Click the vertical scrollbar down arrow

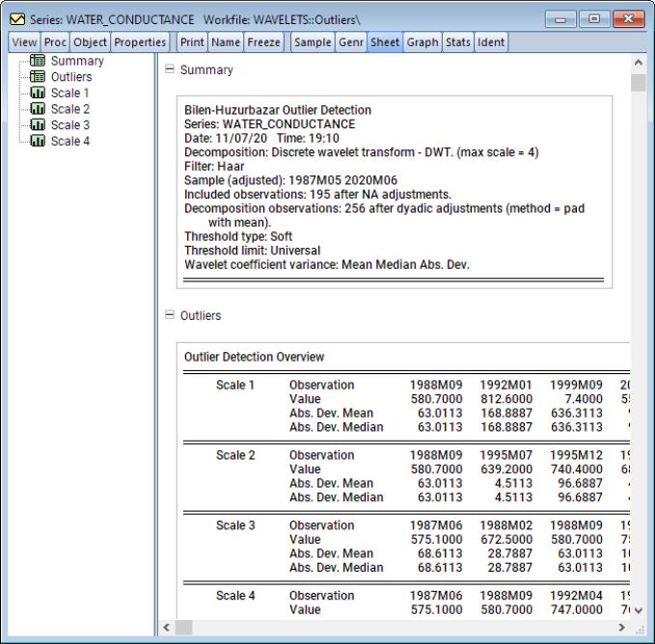pos(639,610)
